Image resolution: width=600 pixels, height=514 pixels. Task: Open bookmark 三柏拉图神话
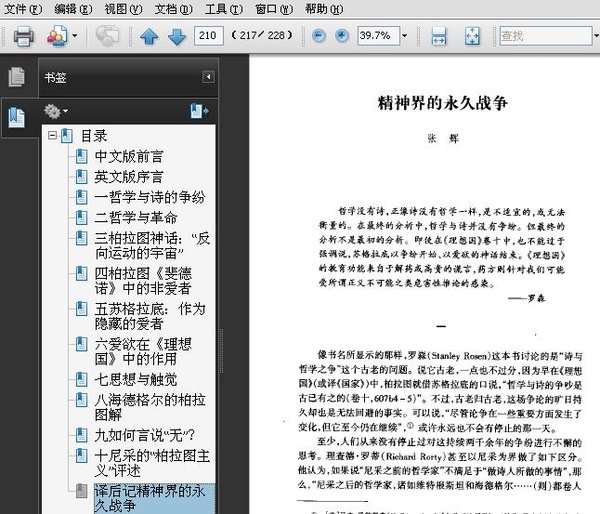click(152, 245)
